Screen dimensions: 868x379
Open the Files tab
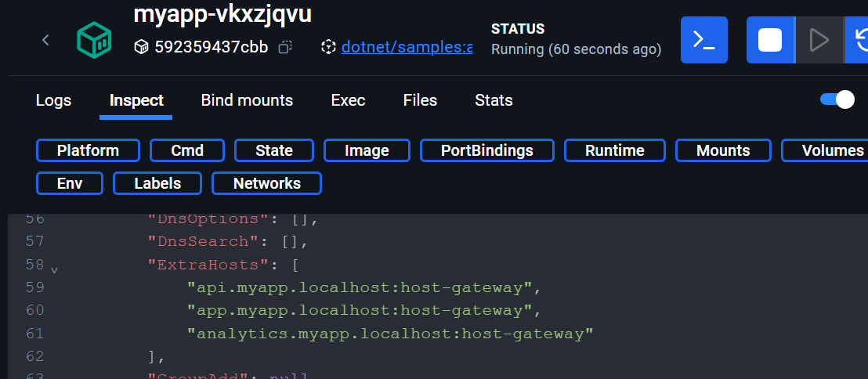[420, 100]
